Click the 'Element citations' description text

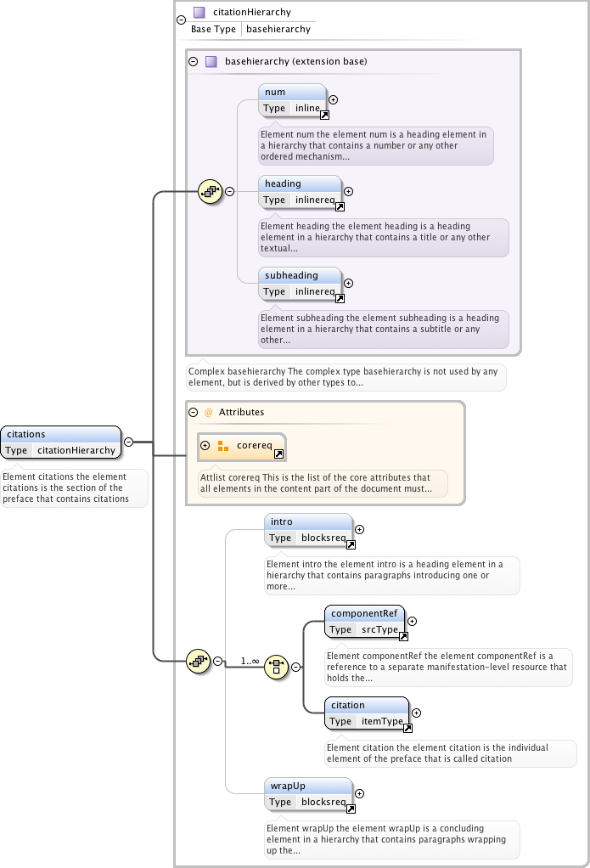pos(65,488)
